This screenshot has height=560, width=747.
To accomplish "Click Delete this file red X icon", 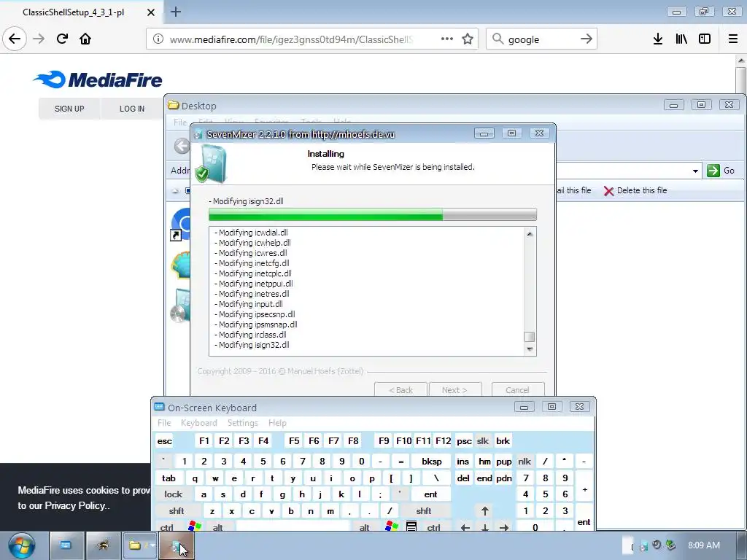I will (608, 191).
